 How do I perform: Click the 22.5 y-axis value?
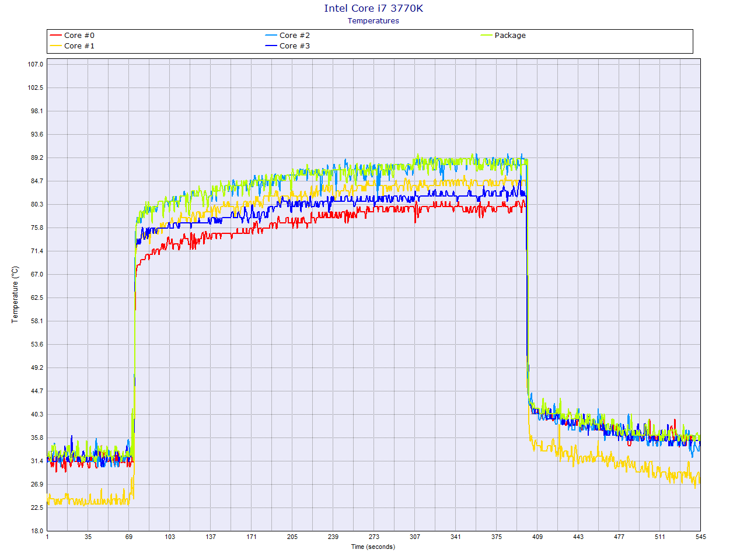coord(37,508)
